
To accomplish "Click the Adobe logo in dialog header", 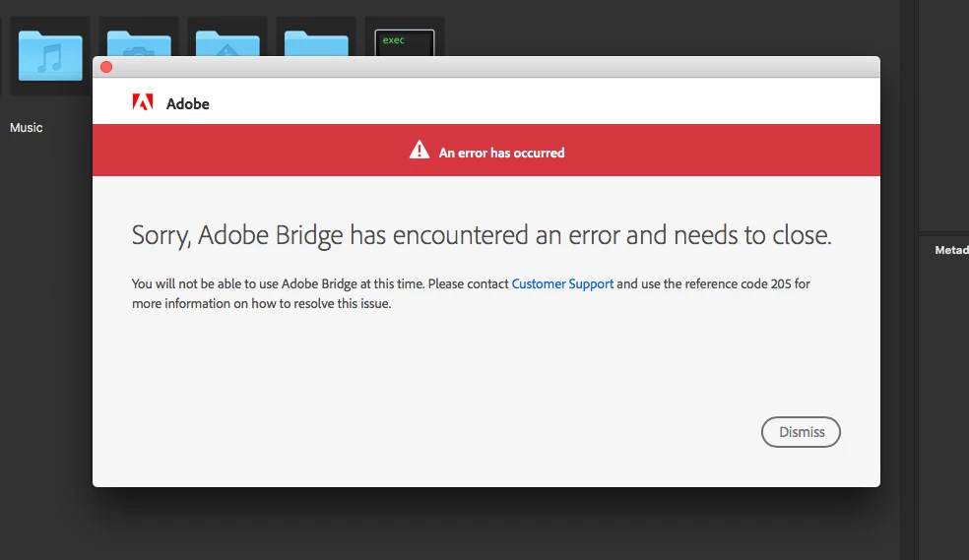I will pos(143,102).
